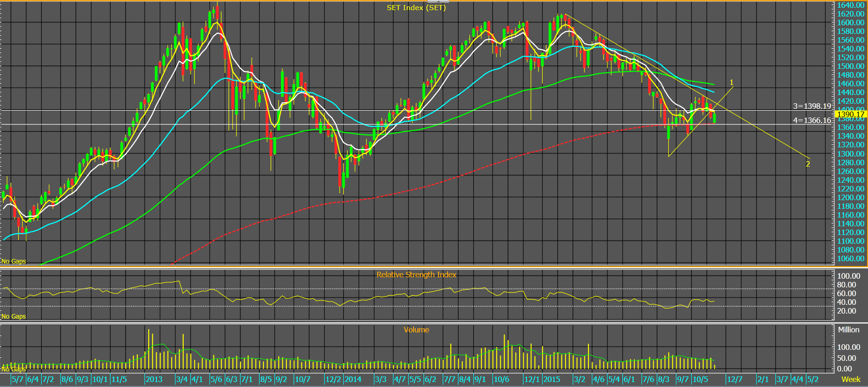Click 1100.00 on the price scale
This screenshot has height=387, width=868.
(x=851, y=241)
